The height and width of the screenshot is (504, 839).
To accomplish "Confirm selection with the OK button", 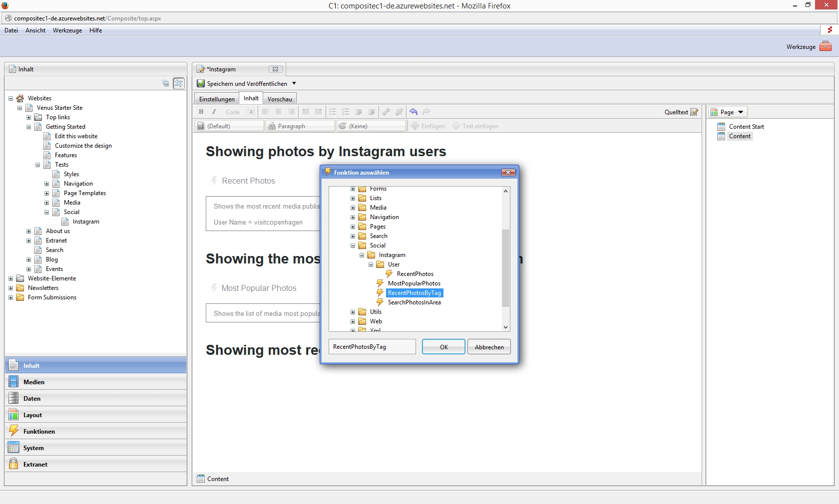I will pyautogui.click(x=443, y=347).
